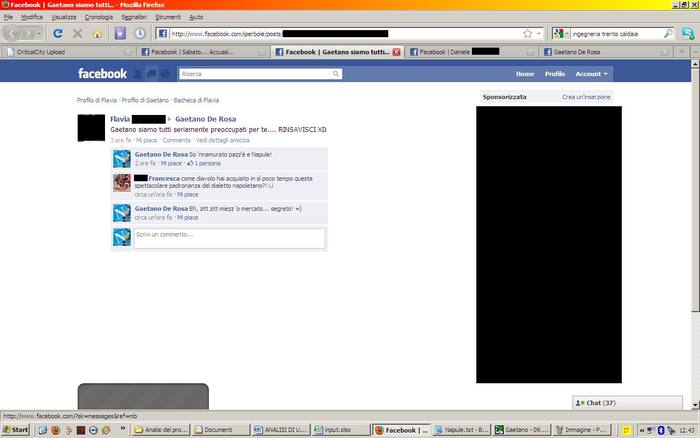Like Francesca's comment with 'Mi piace'
700x438 pixels.
[x=188, y=195]
